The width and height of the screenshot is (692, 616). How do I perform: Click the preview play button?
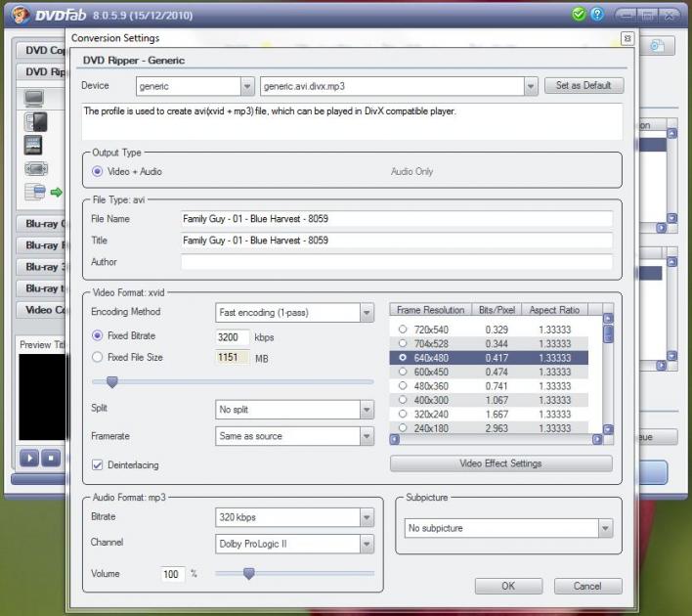(x=29, y=459)
